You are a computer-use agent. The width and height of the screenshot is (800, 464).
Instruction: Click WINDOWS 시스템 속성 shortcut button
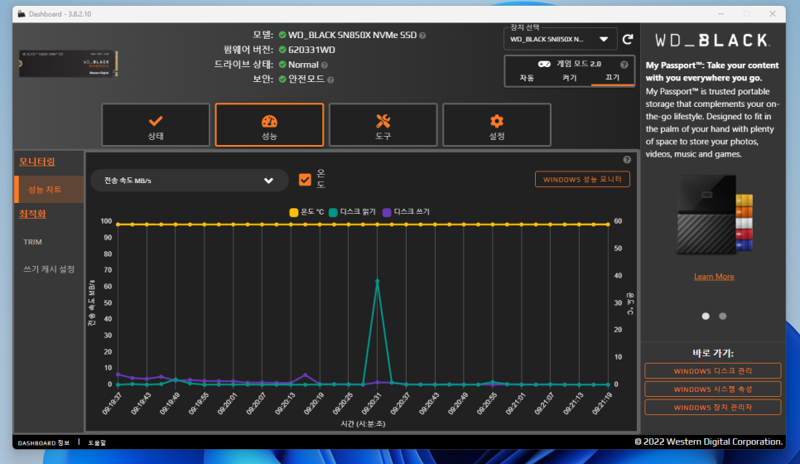[x=713, y=389]
